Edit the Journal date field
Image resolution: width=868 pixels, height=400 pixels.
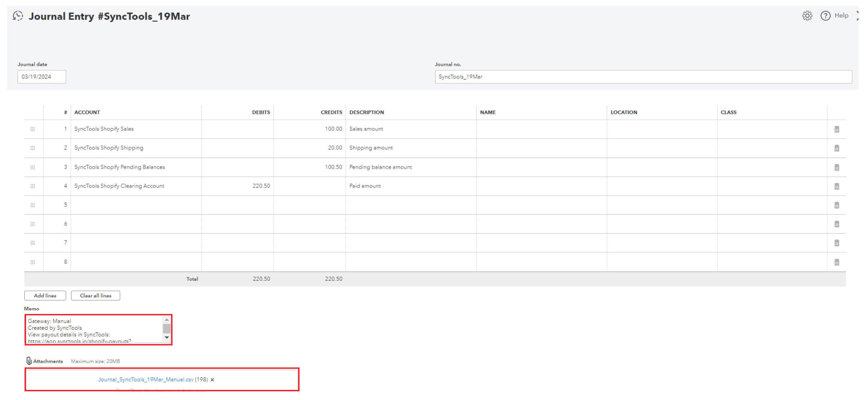pos(42,77)
